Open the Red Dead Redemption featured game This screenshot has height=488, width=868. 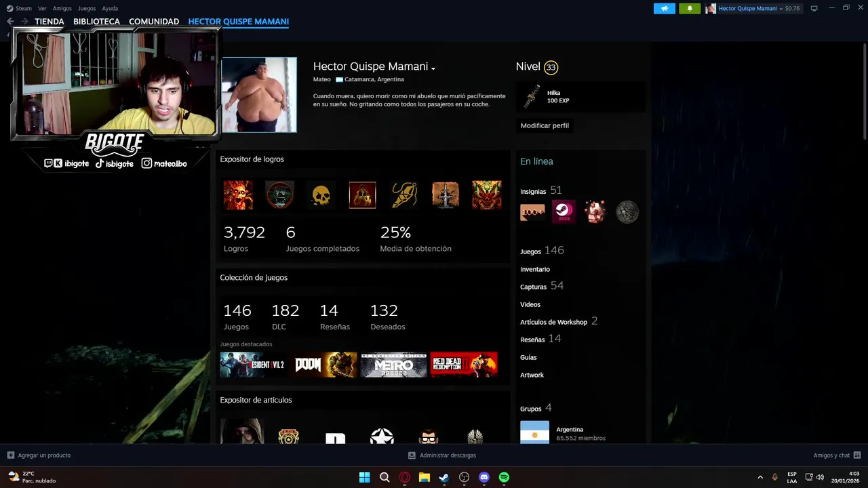click(x=464, y=365)
